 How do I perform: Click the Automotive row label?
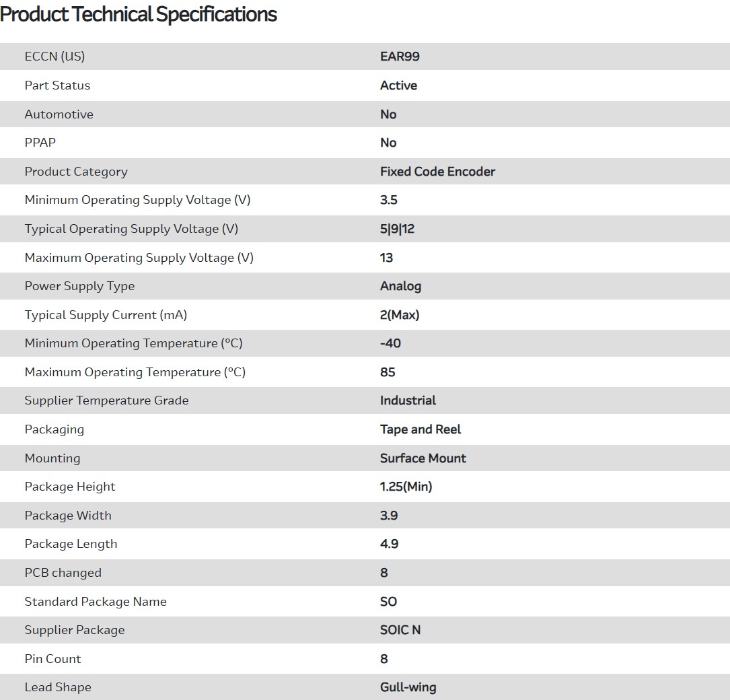59,114
